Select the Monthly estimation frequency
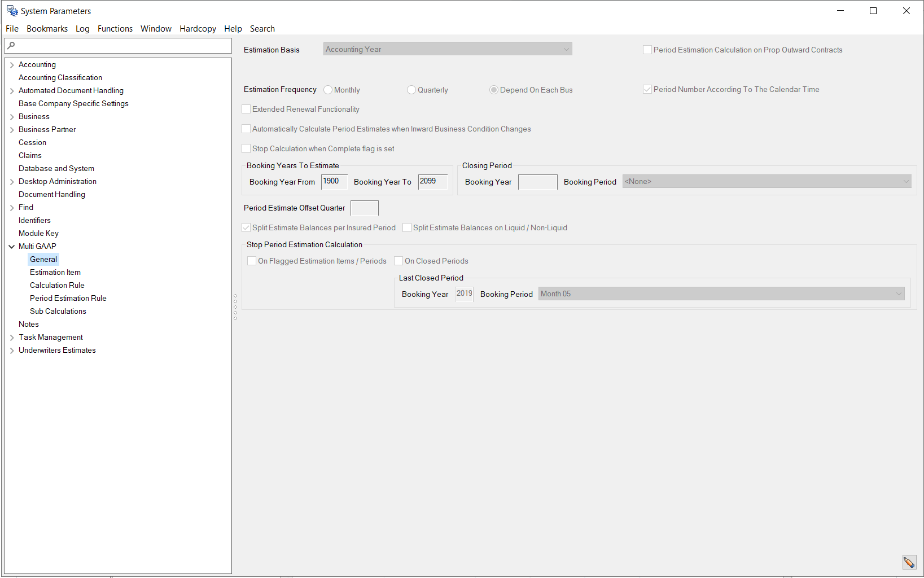 tap(328, 90)
